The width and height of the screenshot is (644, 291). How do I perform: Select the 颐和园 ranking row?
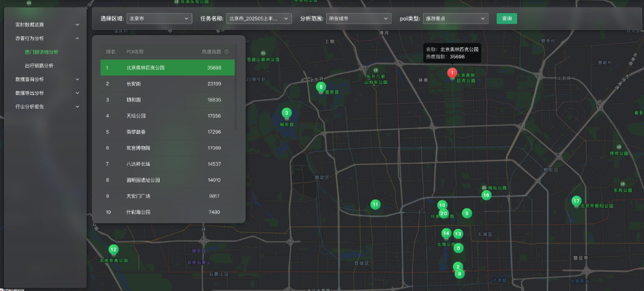point(168,100)
